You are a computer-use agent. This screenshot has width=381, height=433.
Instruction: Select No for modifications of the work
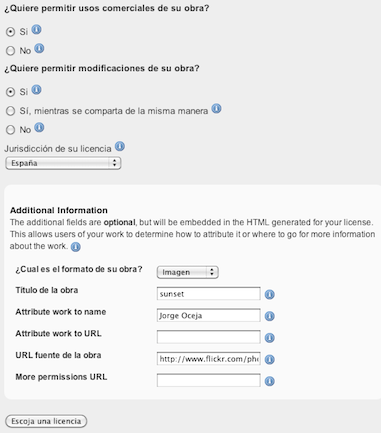(x=11, y=130)
